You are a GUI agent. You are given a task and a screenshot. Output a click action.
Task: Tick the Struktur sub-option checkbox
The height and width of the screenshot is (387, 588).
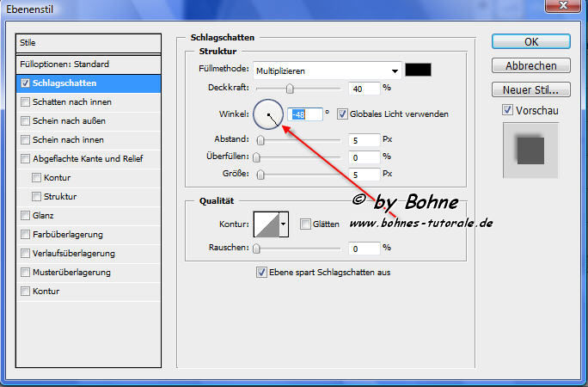click(36, 196)
